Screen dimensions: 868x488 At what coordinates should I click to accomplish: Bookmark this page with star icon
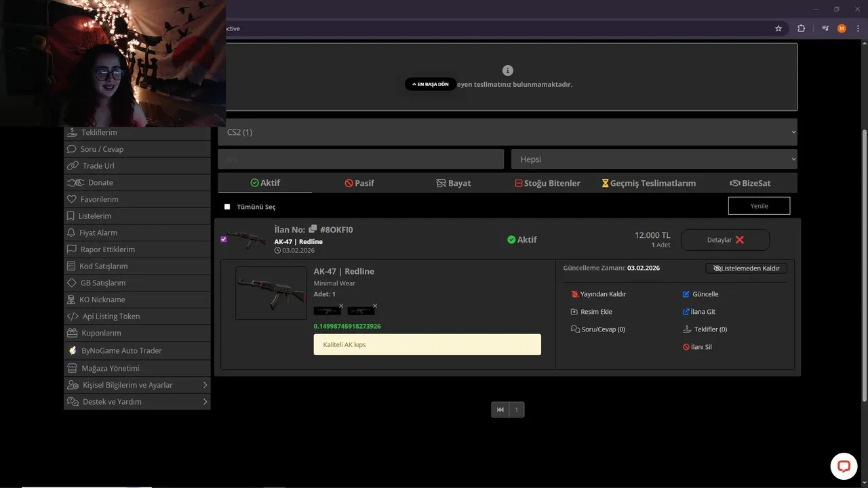pyautogui.click(x=778, y=28)
